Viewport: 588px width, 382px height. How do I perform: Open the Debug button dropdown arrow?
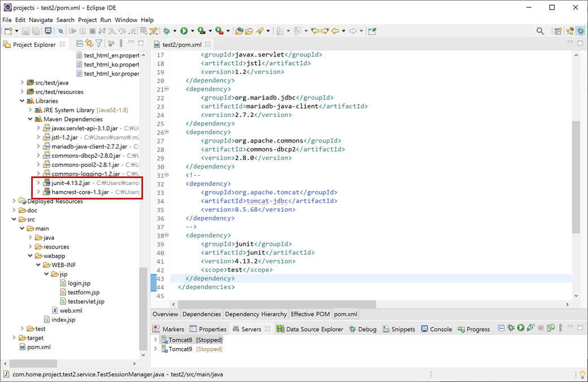pyautogui.click(x=175, y=31)
